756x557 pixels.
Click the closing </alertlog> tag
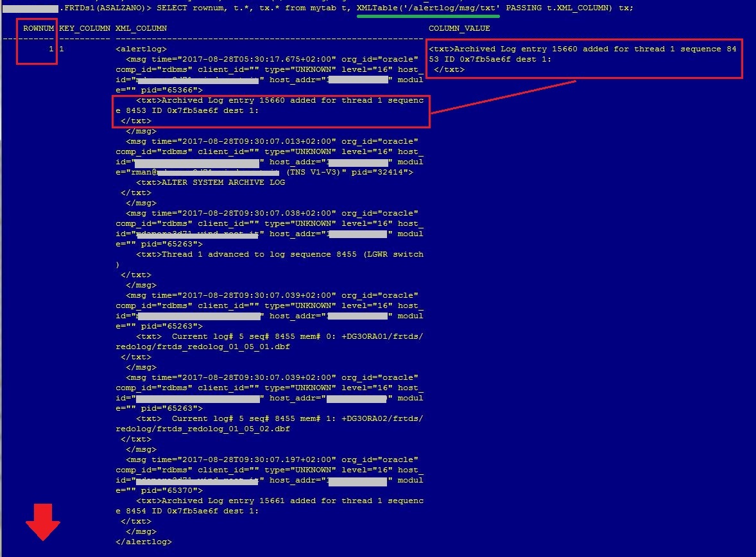point(144,542)
